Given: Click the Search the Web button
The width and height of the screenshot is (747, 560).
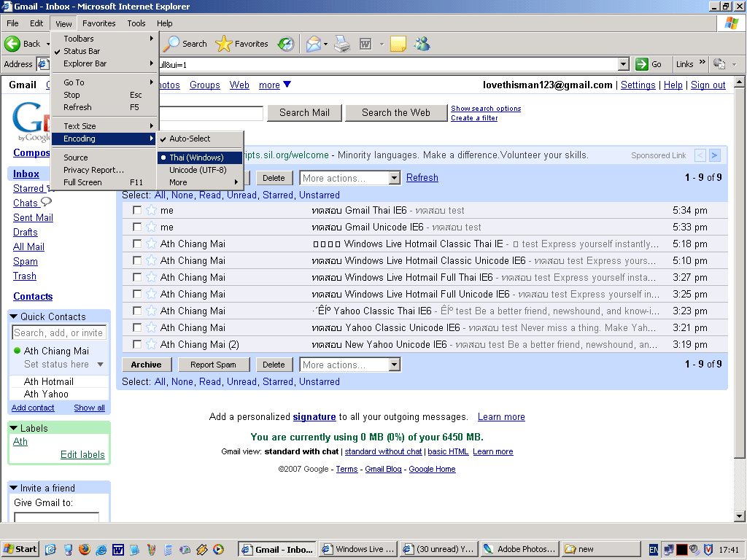Looking at the screenshot, I should (396, 113).
